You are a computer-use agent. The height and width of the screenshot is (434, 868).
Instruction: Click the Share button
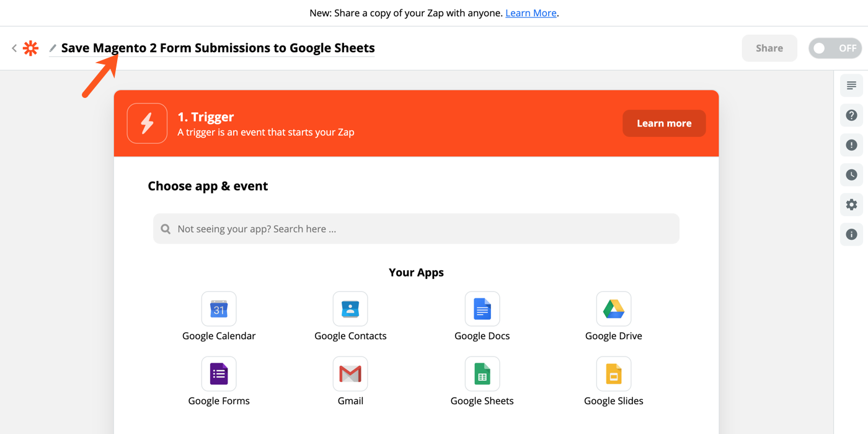click(x=769, y=48)
